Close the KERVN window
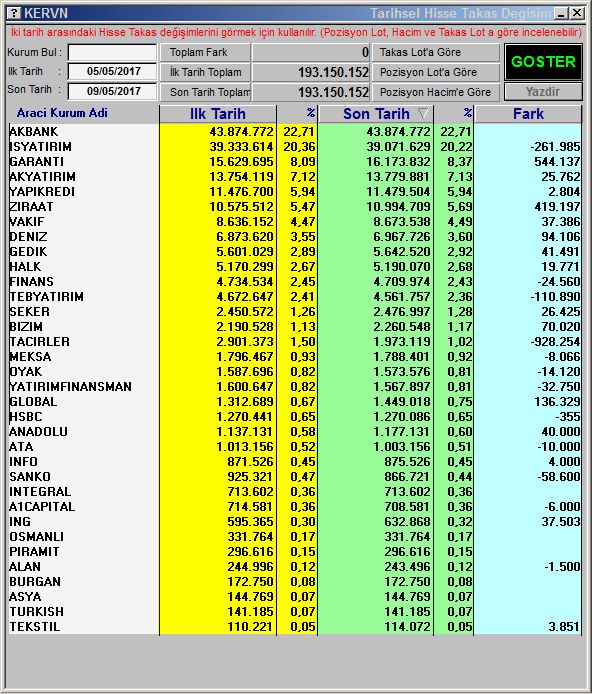 pyautogui.click(x=577, y=13)
